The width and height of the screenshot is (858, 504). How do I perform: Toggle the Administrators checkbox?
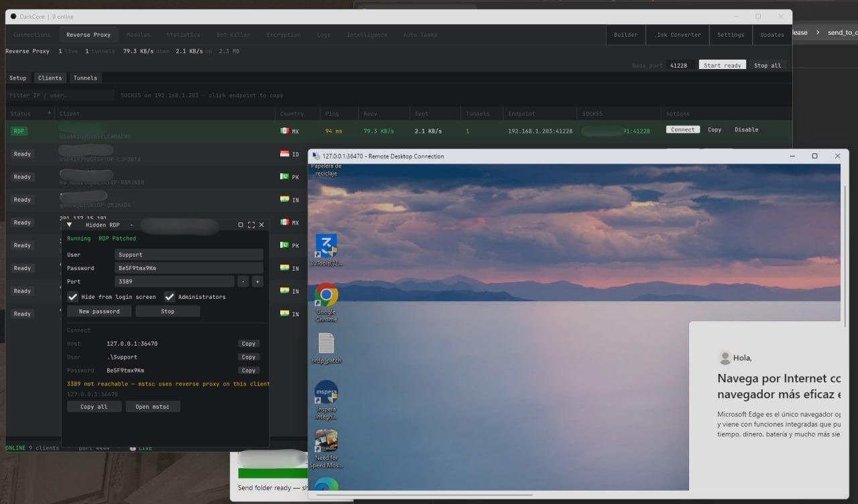point(170,297)
